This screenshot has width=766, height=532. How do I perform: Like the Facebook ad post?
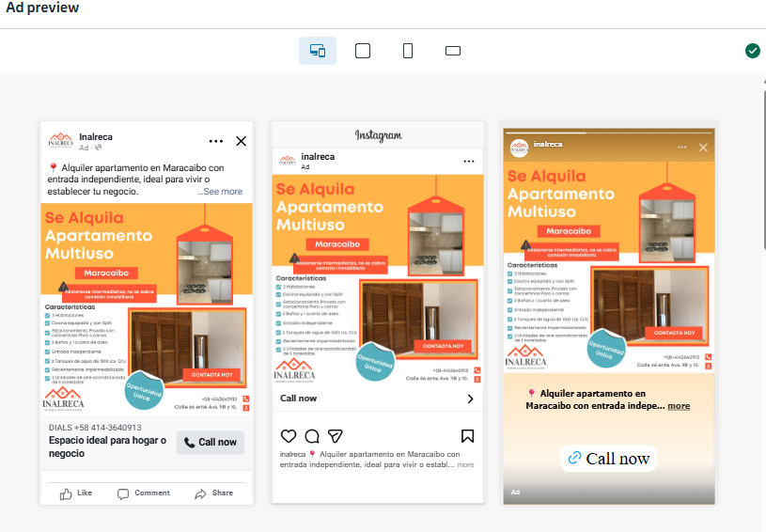[76, 493]
